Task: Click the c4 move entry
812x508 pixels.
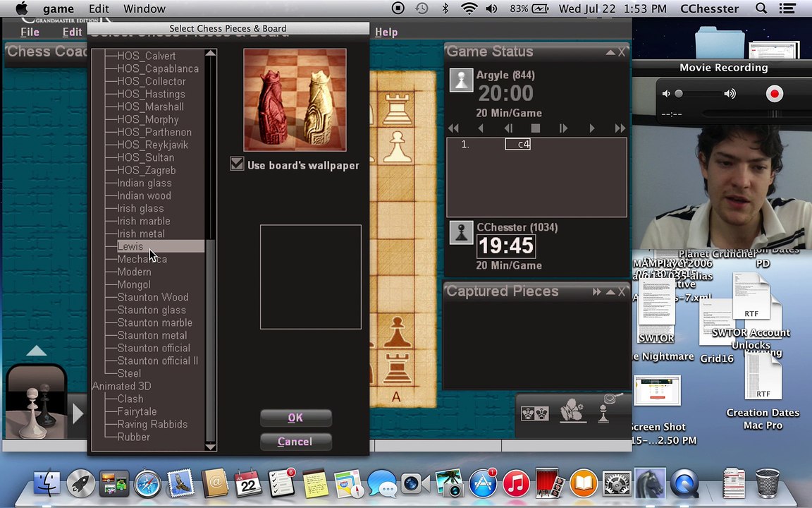Action: click(518, 144)
